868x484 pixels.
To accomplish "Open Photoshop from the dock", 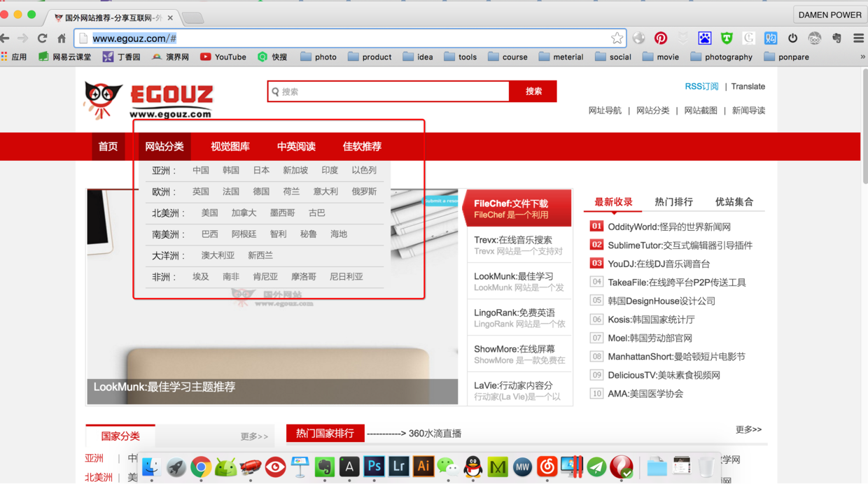I will click(374, 466).
